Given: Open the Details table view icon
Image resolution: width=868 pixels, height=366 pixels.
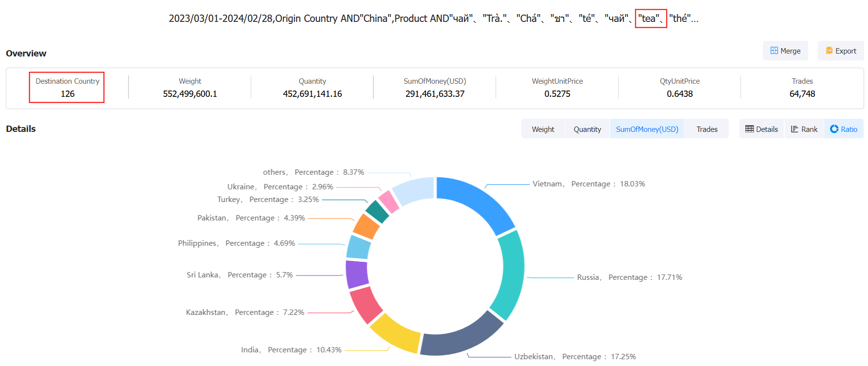Looking at the screenshot, I should pyautogui.click(x=750, y=129).
